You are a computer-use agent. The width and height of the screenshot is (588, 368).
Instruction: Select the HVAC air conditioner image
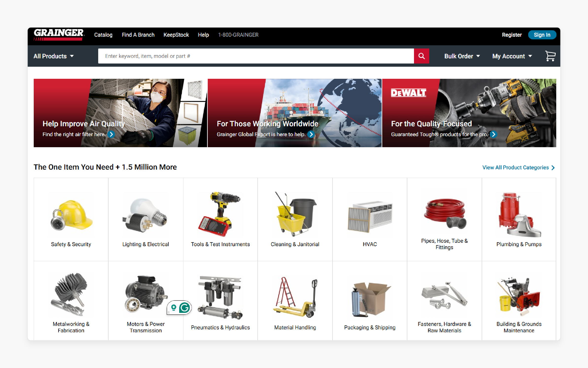point(370,217)
